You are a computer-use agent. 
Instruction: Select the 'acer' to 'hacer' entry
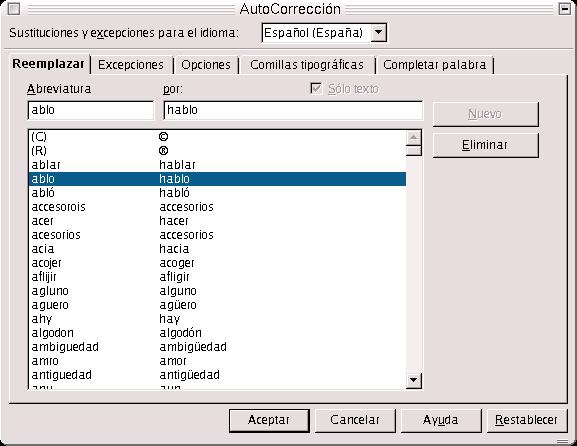point(217,221)
